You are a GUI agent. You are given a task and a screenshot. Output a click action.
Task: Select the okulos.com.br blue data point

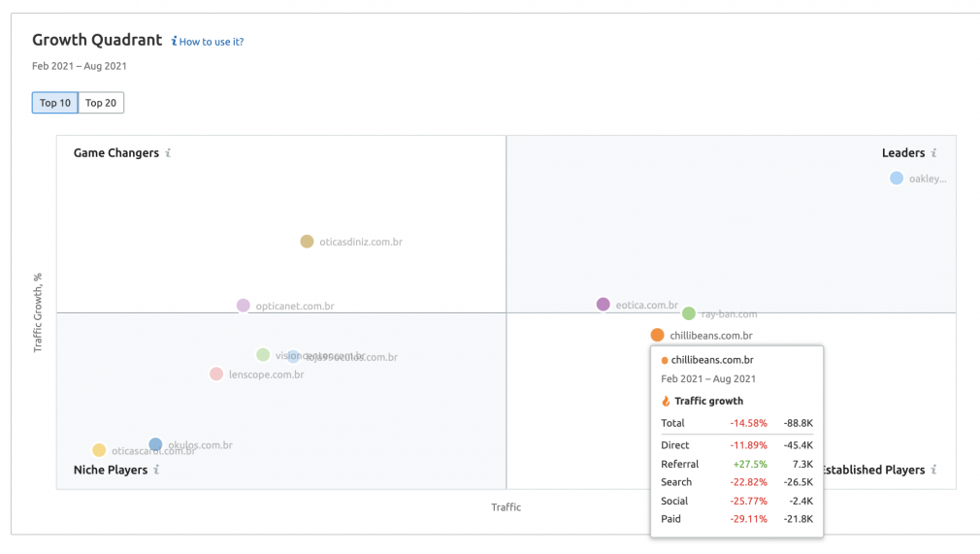(x=155, y=444)
